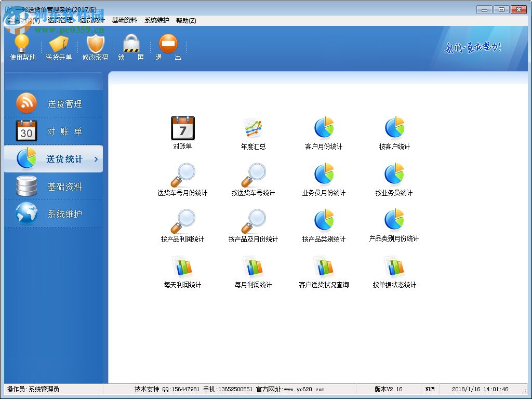Viewport: 532px width, 399px height.
Task: Open 每月利润统计 bar chart icon
Action: pos(253,267)
